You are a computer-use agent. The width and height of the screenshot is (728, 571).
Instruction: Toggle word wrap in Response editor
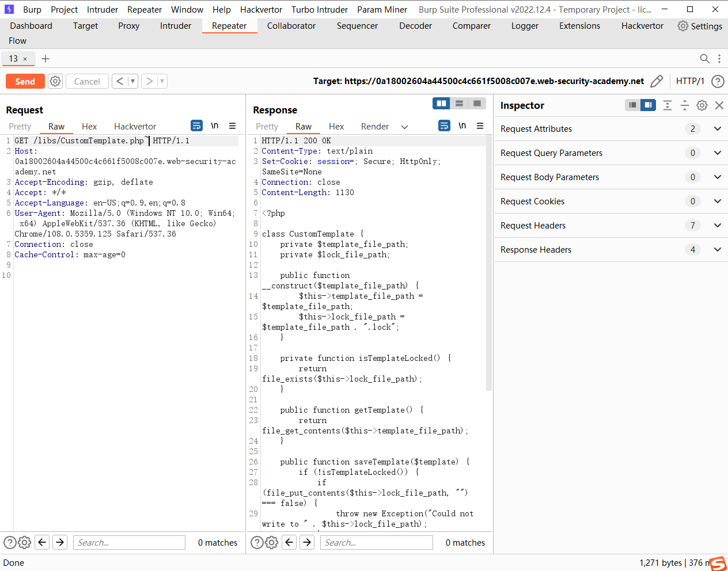[x=444, y=125]
